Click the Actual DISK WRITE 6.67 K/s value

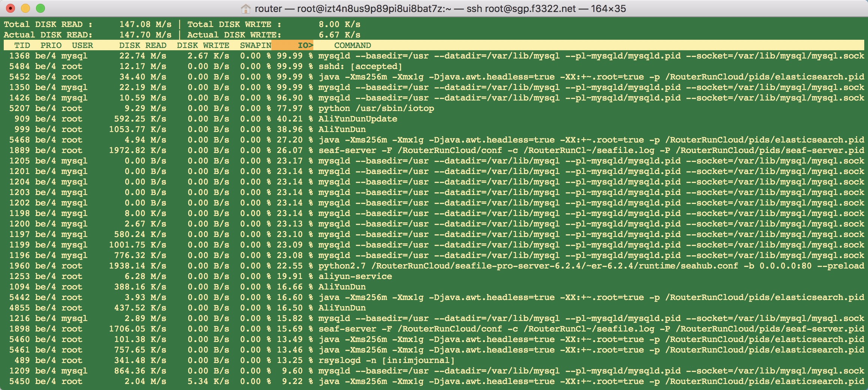(x=340, y=35)
